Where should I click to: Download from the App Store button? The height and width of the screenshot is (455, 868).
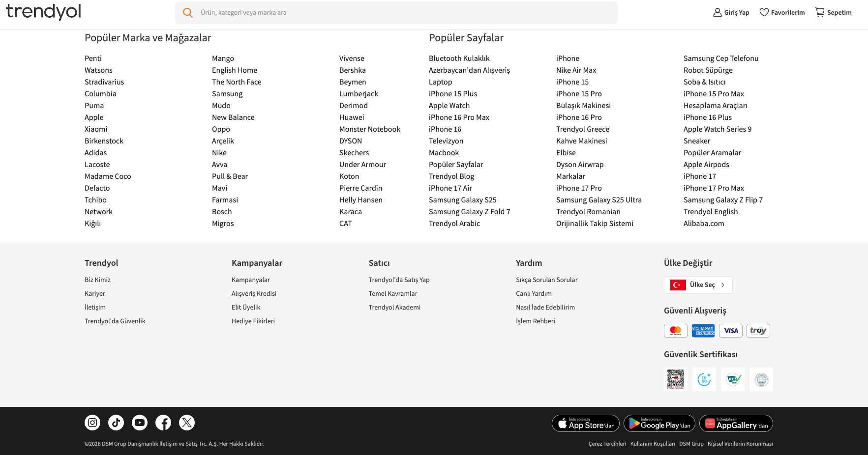[586, 424]
